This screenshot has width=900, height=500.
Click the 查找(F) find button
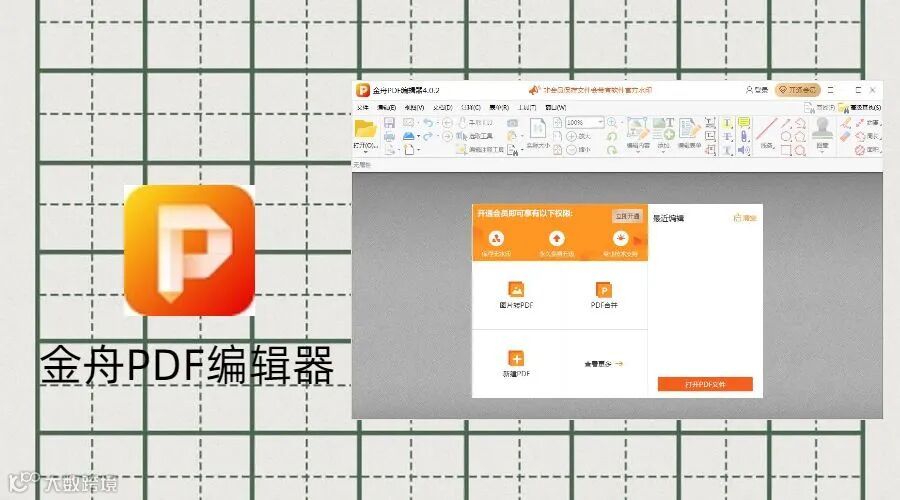point(820,107)
